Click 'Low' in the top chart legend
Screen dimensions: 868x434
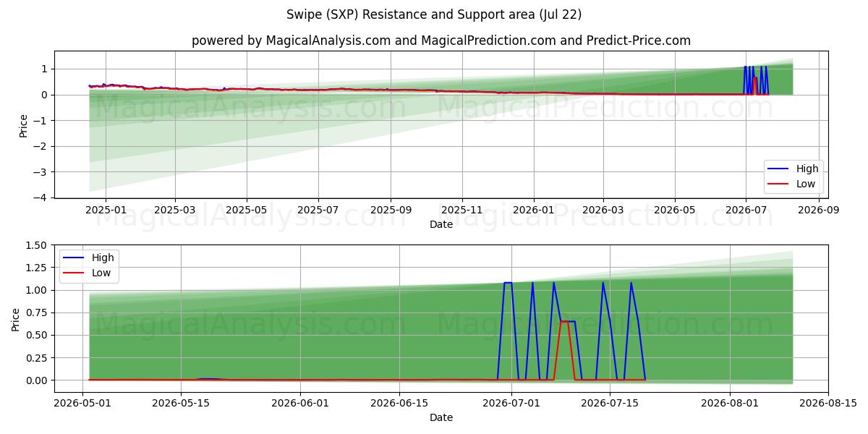807,184
